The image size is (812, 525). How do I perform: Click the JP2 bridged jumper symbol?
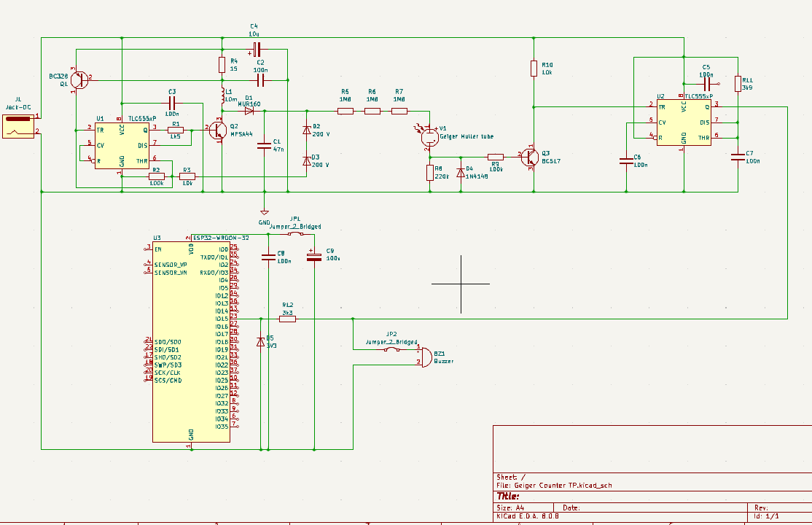(391, 349)
